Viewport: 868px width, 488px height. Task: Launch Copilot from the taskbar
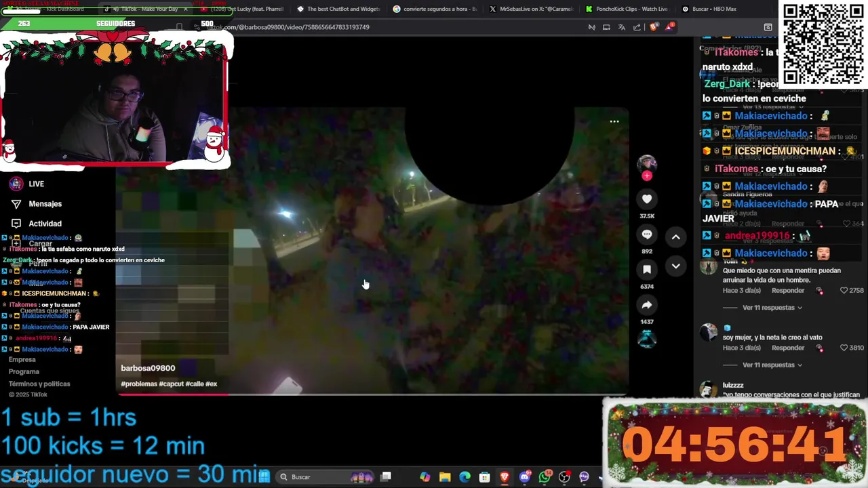(x=425, y=476)
